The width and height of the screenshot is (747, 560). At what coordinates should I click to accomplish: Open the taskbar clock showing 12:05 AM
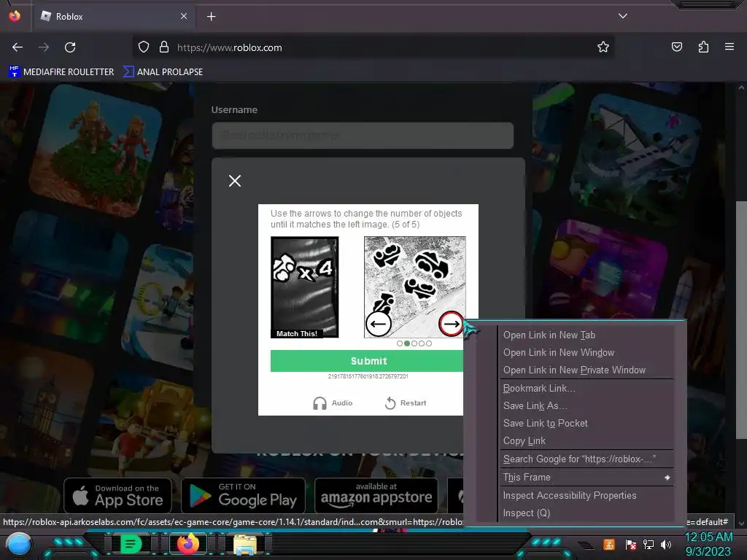(x=708, y=544)
